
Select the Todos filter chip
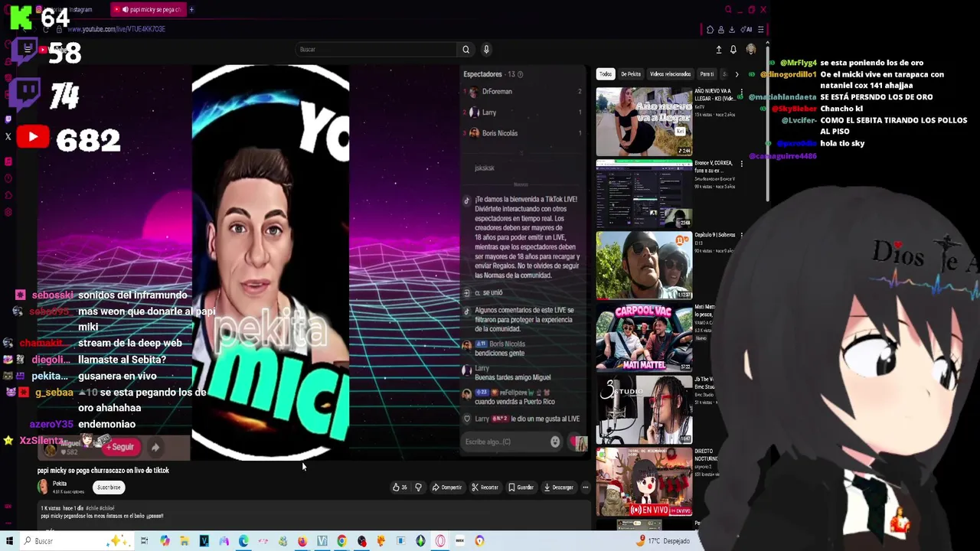606,74
